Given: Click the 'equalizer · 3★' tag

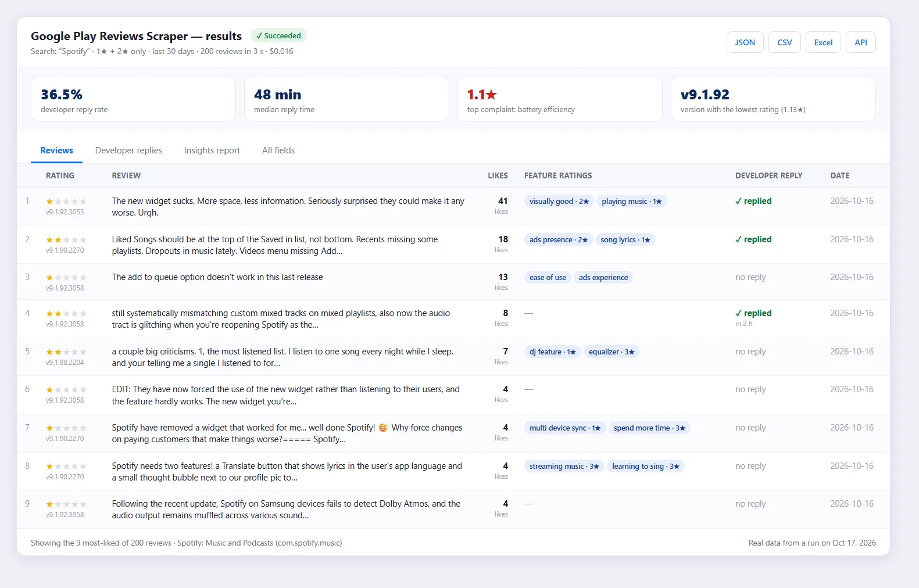Looking at the screenshot, I should pos(612,352).
